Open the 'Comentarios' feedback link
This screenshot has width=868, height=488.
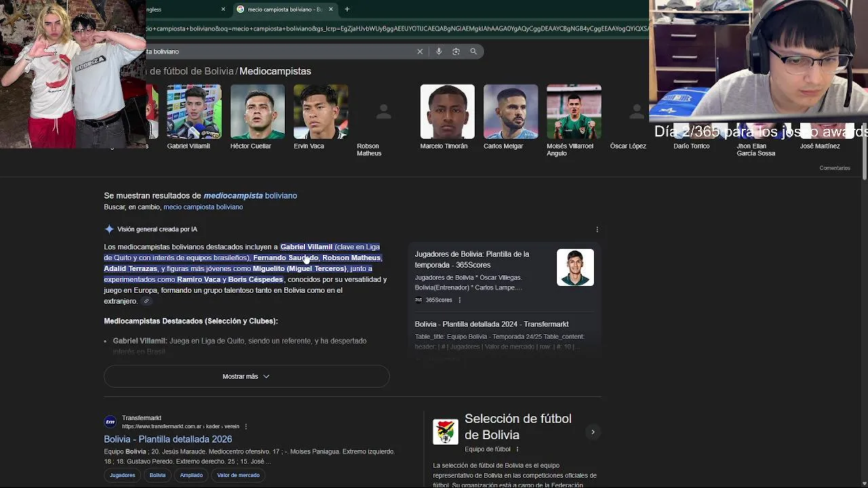coord(835,168)
